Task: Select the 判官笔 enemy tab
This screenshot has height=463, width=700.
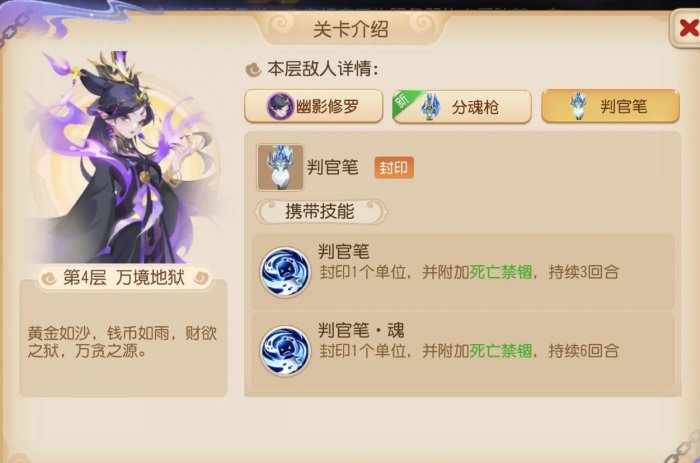Action: coord(610,106)
